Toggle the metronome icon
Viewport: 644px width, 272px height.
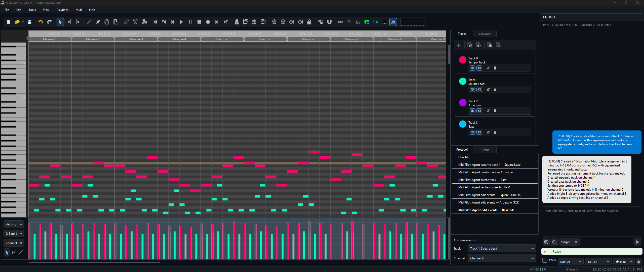(x=236, y=22)
